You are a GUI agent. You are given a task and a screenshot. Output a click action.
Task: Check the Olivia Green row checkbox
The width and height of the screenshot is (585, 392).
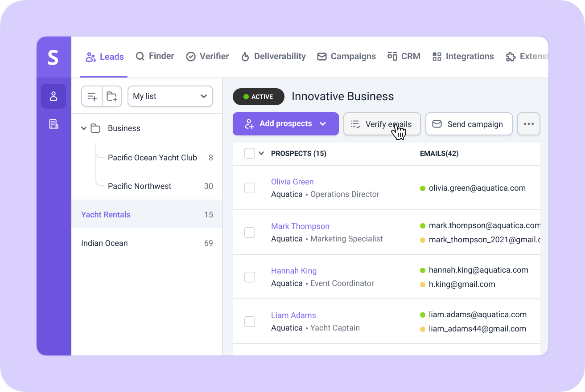[250, 188]
